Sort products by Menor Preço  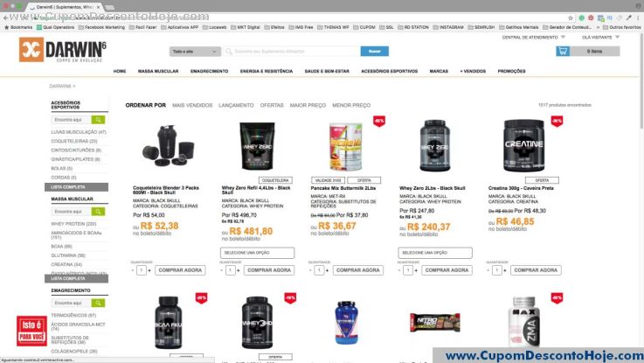pos(351,105)
